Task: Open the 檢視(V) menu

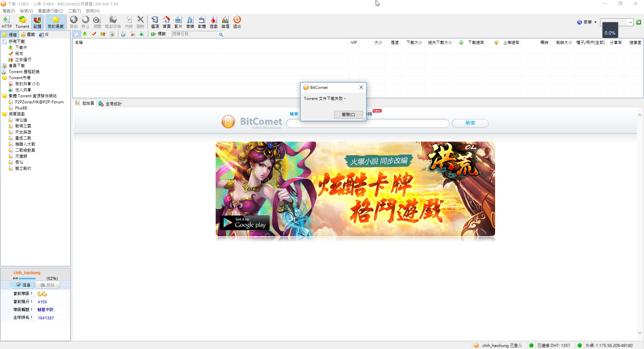Action: pyautogui.click(x=26, y=11)
